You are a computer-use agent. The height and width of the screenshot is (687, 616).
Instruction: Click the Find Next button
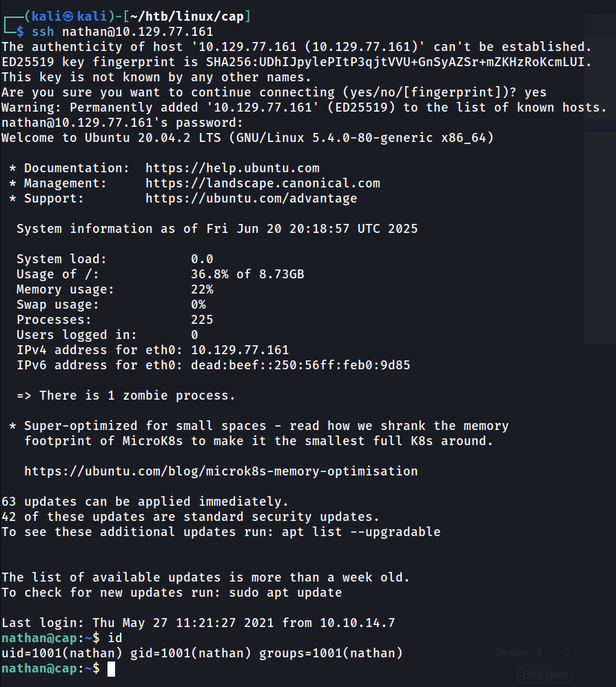click(545, 675)
